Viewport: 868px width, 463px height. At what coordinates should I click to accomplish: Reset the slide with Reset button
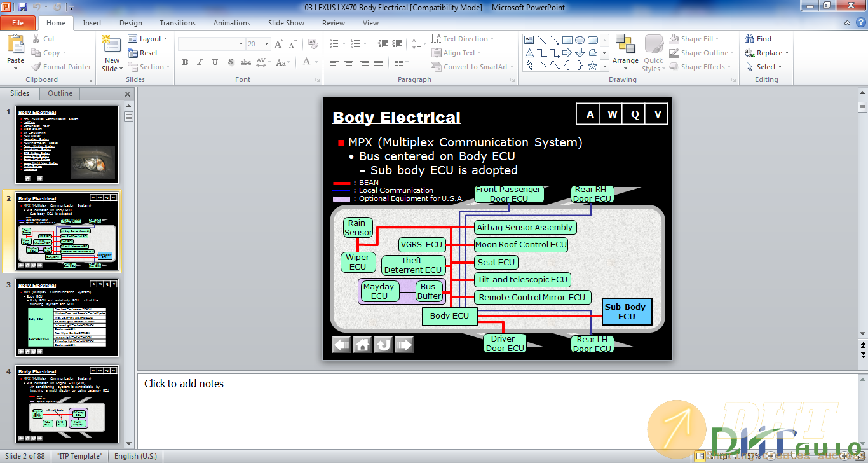[143, 53]
